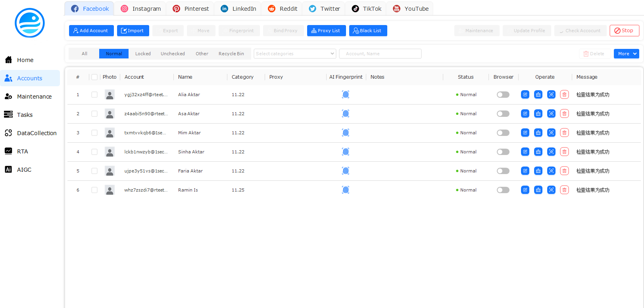Toggle browser switch for Mim Aktar
The width and height of the screenshot is (644, 308).
[x=503, y=133]
